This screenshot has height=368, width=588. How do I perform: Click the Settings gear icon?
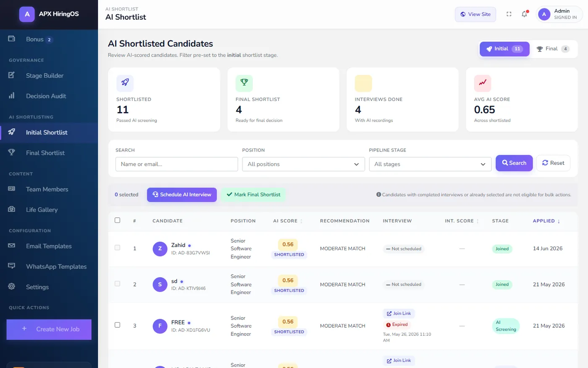[x=12, y=286]
